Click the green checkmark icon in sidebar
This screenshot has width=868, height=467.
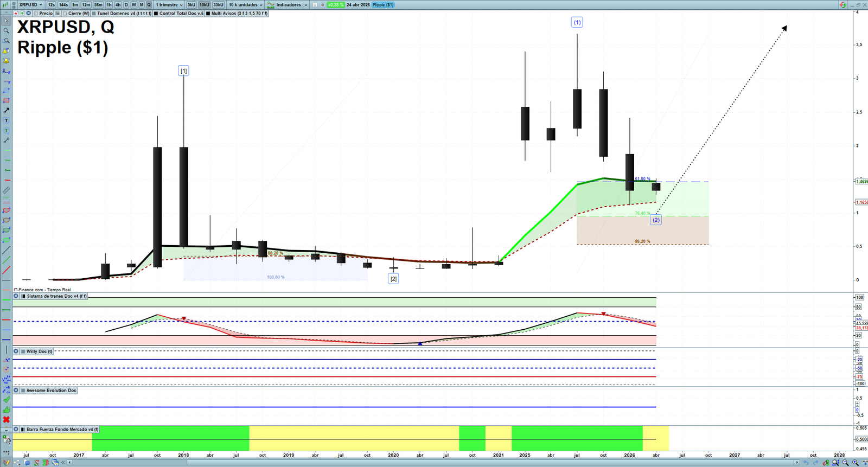(x=6, y=400)
